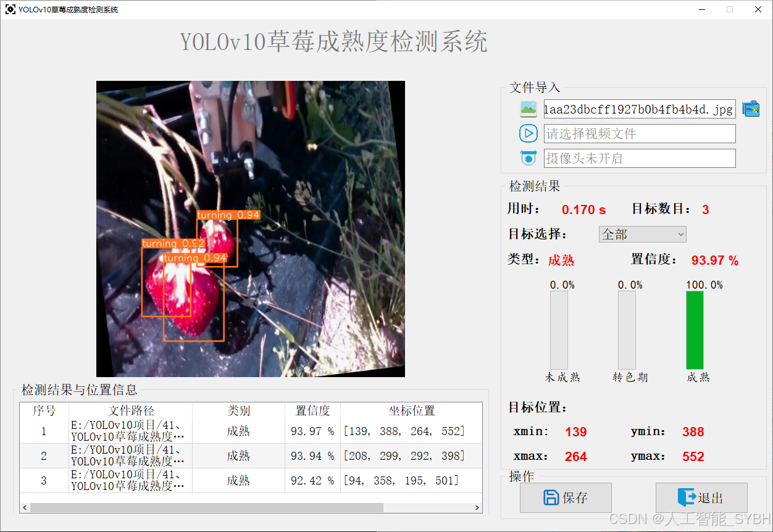Click coordinates cell [208, 299, 292, 398]
The image size is (773, 532).
(411, 455)
